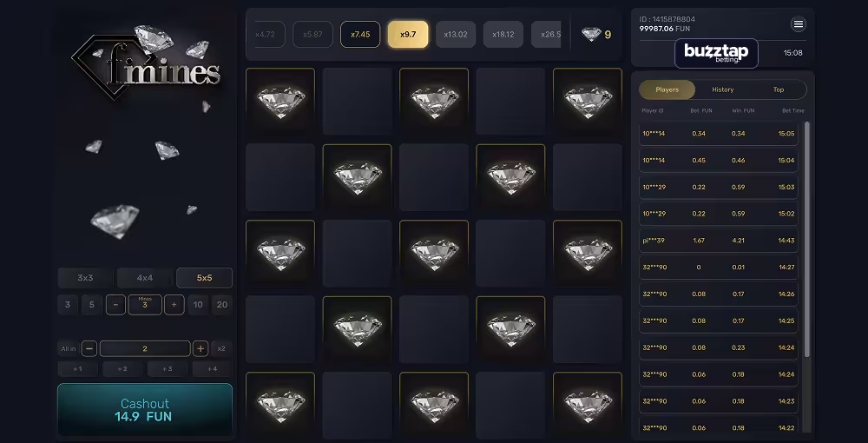Decrease mines count with minus button

point(115,305)
